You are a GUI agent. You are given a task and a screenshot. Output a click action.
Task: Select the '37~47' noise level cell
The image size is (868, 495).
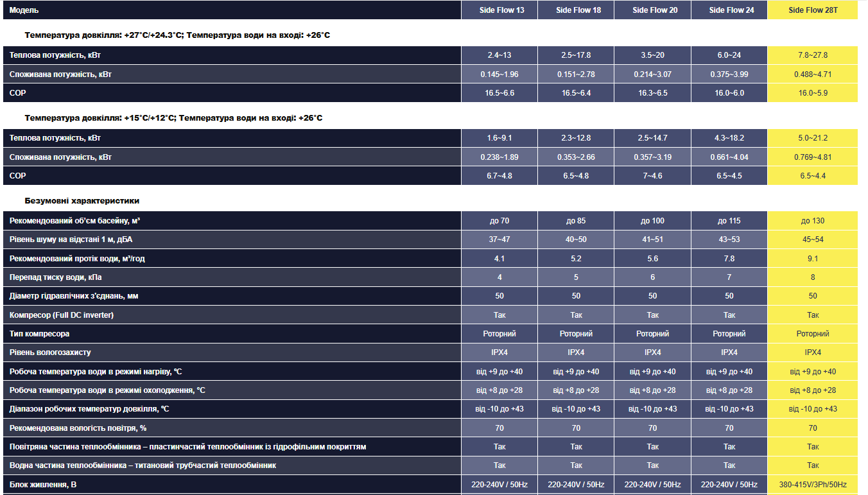499,239
